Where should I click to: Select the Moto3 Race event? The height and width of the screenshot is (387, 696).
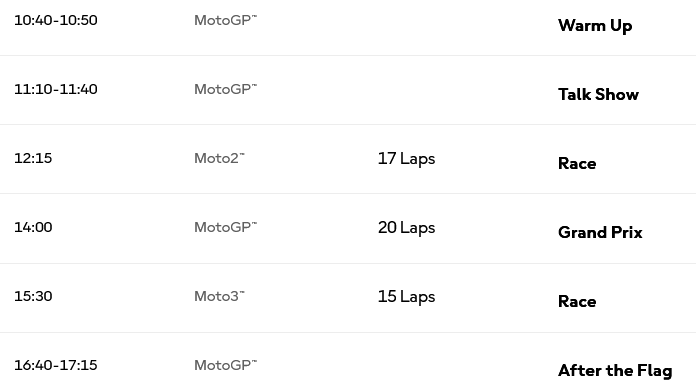577,301
